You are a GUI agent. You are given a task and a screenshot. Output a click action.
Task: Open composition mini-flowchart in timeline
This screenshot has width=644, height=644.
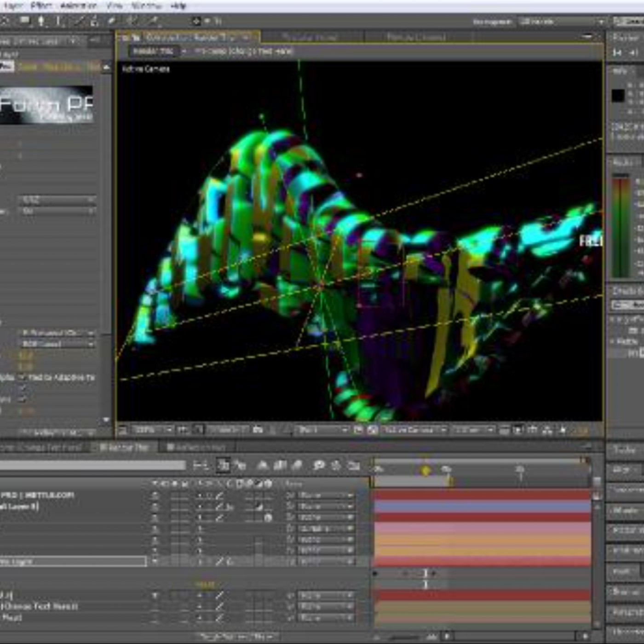pyautogui.click(x=200, y=466)
